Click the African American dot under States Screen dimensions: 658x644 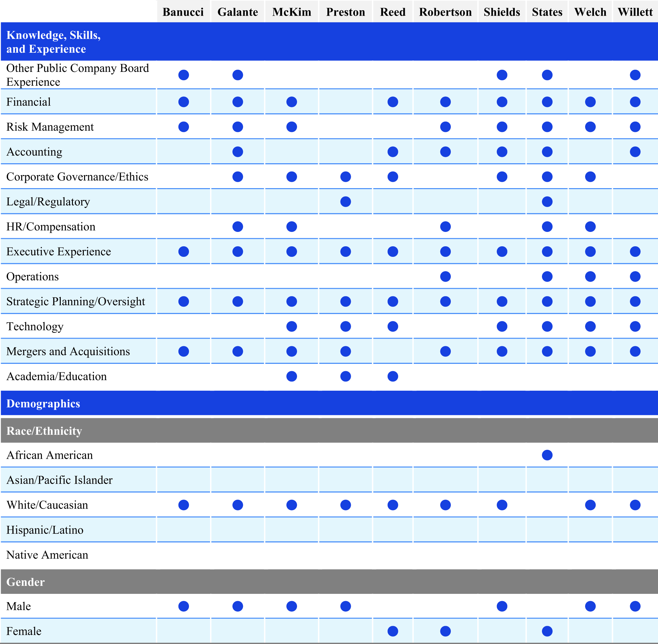pos(547,455)
